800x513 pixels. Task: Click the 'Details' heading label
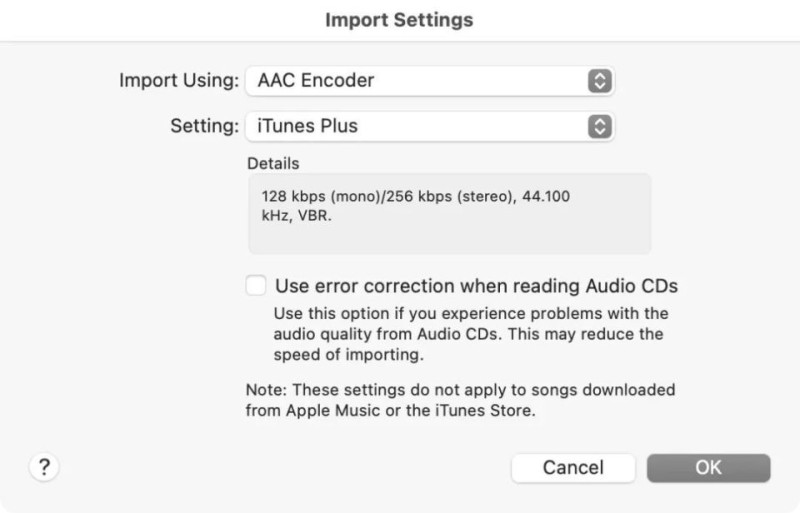click(x=273, y=163)
